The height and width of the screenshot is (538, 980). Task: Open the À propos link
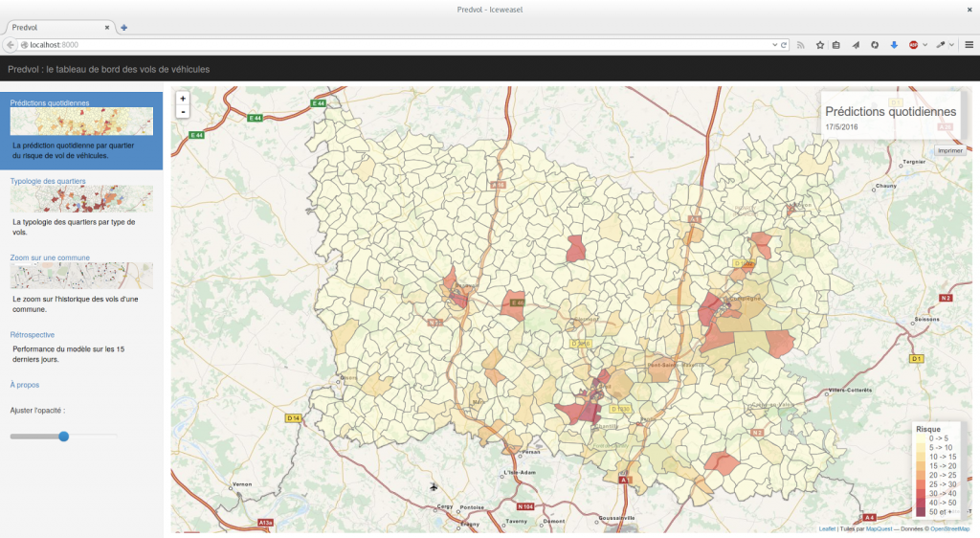(25, 385)
